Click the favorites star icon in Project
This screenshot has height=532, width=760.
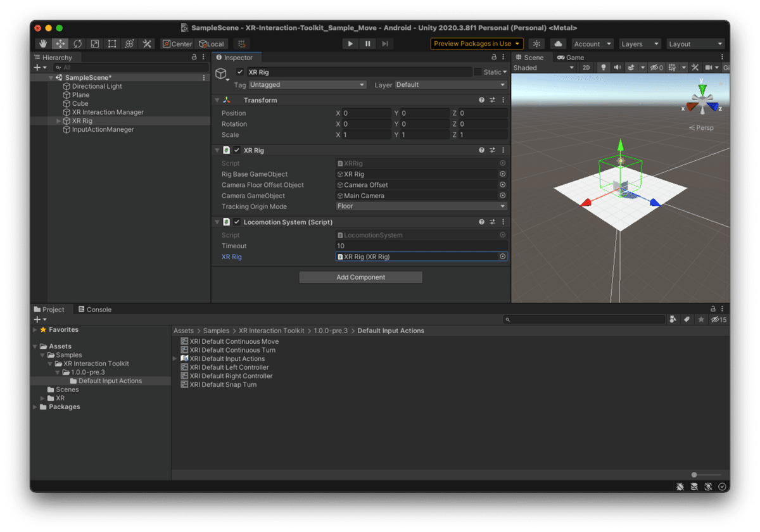point(701,320)
